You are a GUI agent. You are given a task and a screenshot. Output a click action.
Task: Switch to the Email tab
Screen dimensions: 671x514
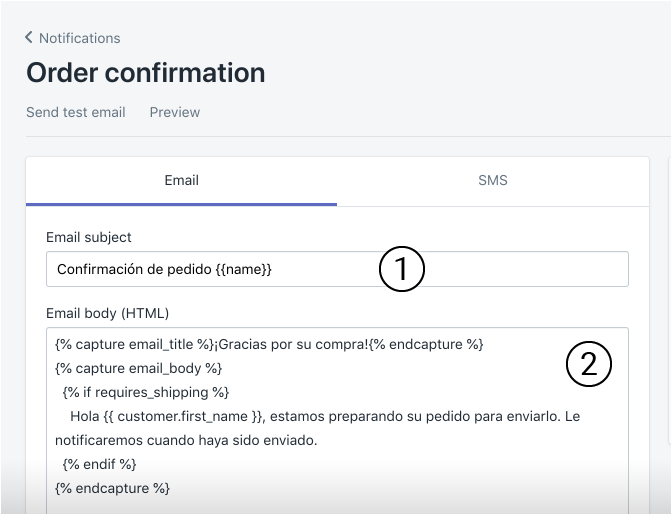tap(181, 181)
